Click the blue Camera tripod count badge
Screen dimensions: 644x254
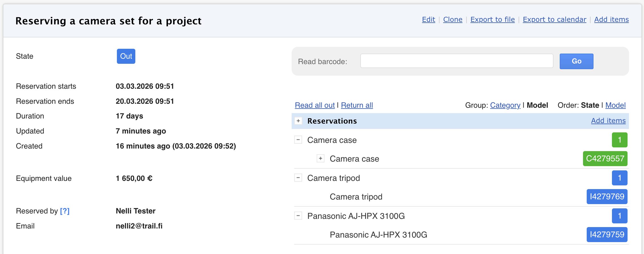[619, 178]
